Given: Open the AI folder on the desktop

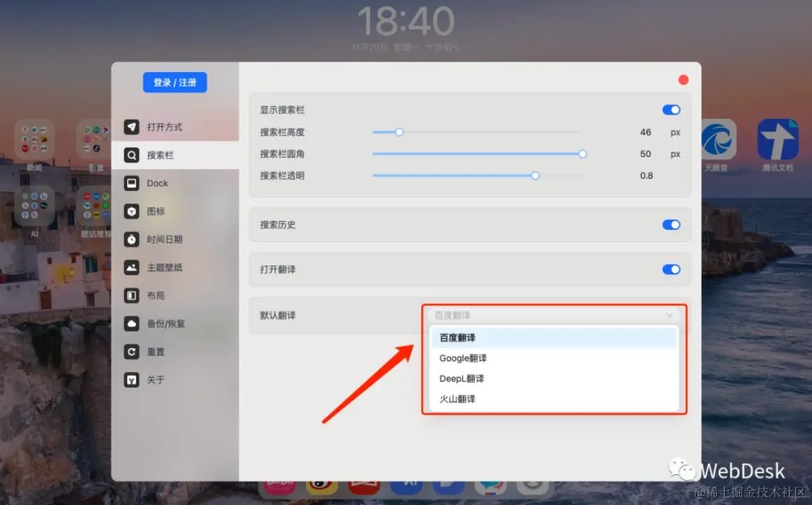Looking at the screenshot, I should tap(34, 206).
